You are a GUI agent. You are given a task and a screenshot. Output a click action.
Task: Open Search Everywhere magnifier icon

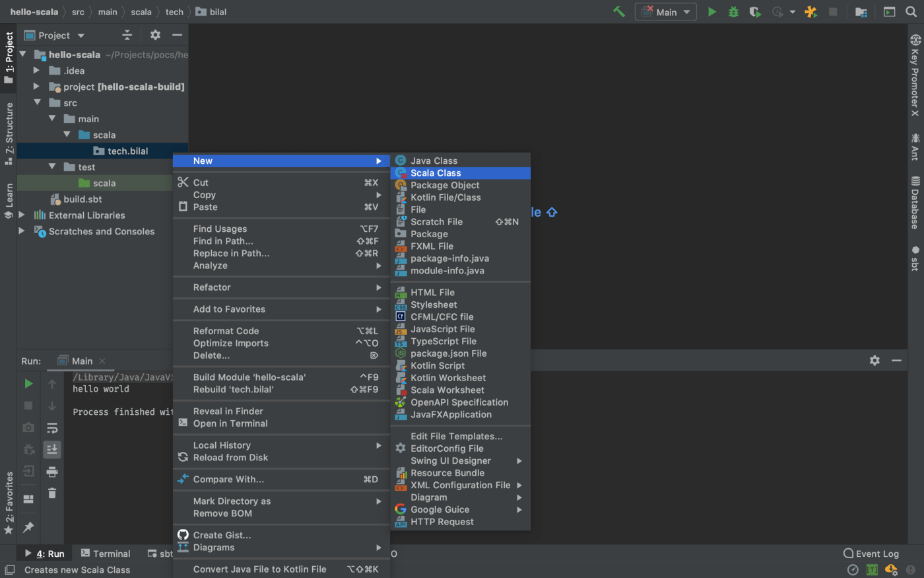click(x=911, y=12)
